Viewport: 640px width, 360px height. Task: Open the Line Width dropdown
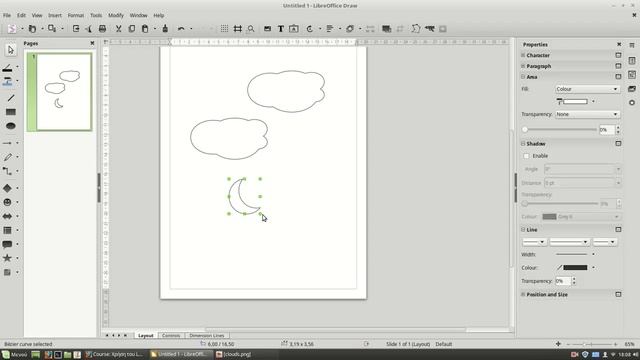pos(593,254)
